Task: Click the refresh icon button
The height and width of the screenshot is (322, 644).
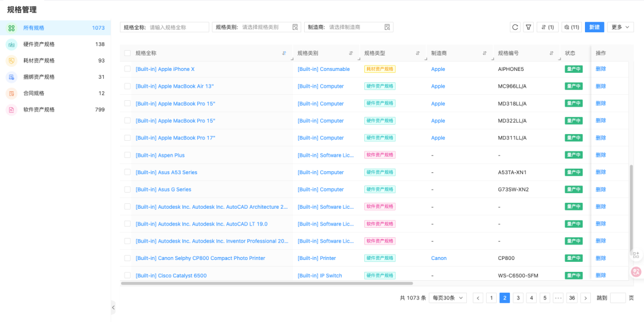Action: [x=515, y=27]
